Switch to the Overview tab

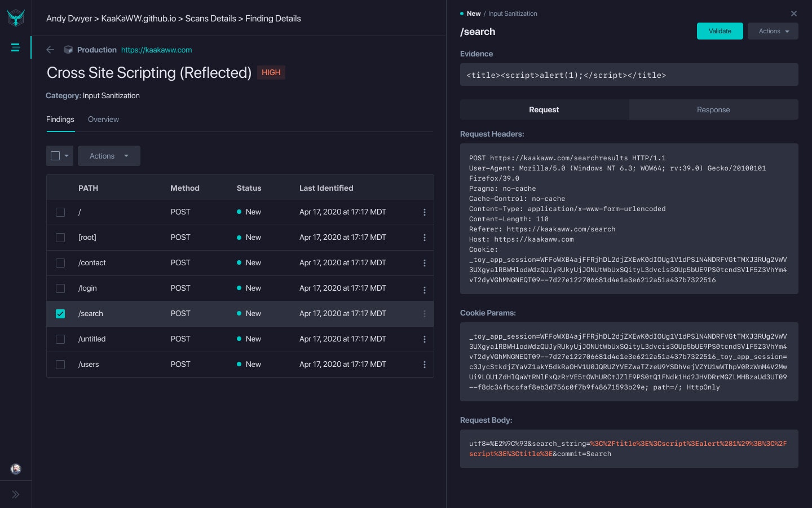tap(103, 120)
